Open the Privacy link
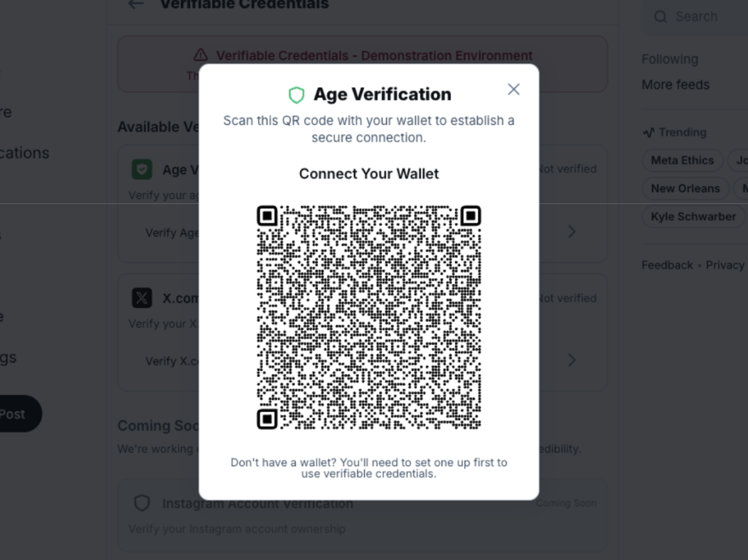The height and width of the screenshot is (560, 748). coord(725,265)
